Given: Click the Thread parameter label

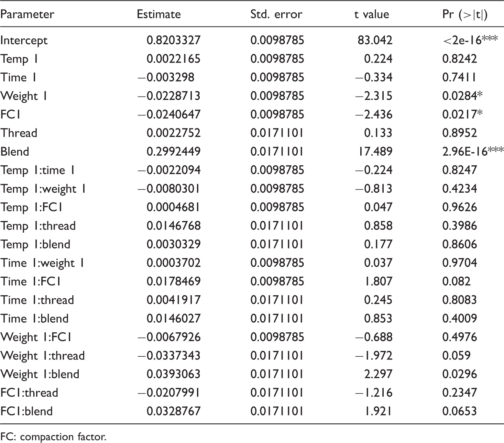Looking at the screenshot, I should pyautogui.click(x=19, y=133).
